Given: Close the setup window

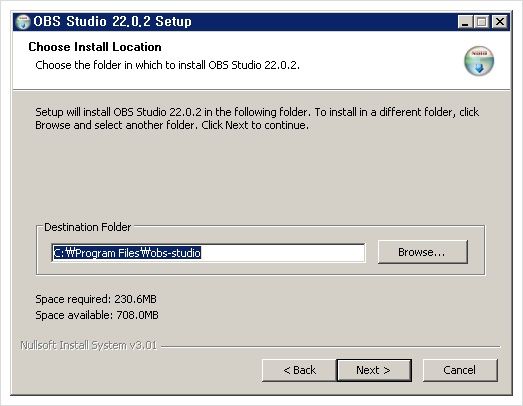Looking at the screenshot, I should tap(500, 22).
